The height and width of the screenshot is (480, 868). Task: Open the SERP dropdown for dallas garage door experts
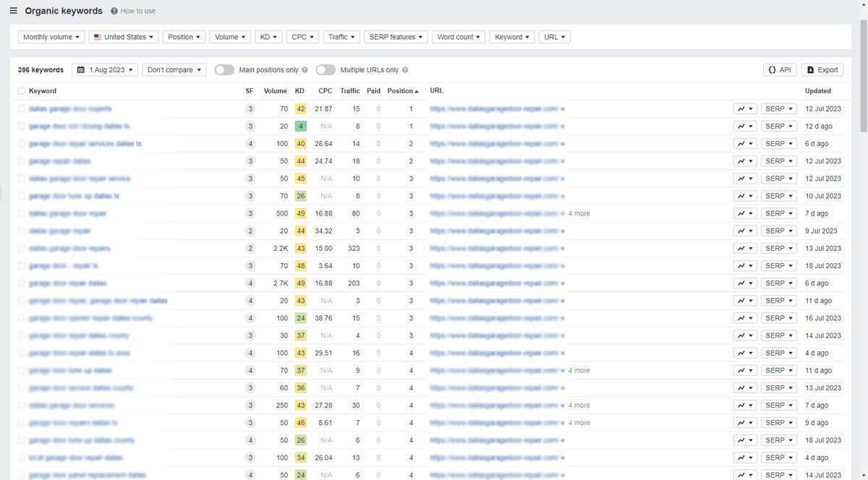click(778, 108)
